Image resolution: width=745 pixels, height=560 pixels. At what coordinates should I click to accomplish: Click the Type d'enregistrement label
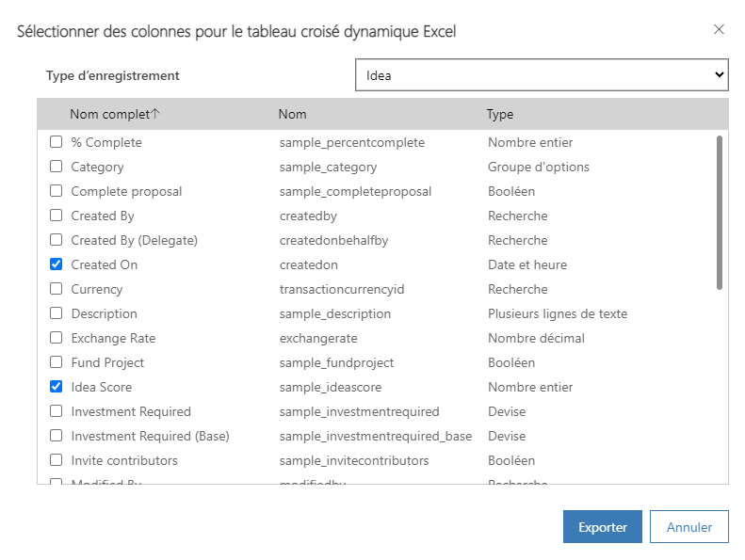113,75
